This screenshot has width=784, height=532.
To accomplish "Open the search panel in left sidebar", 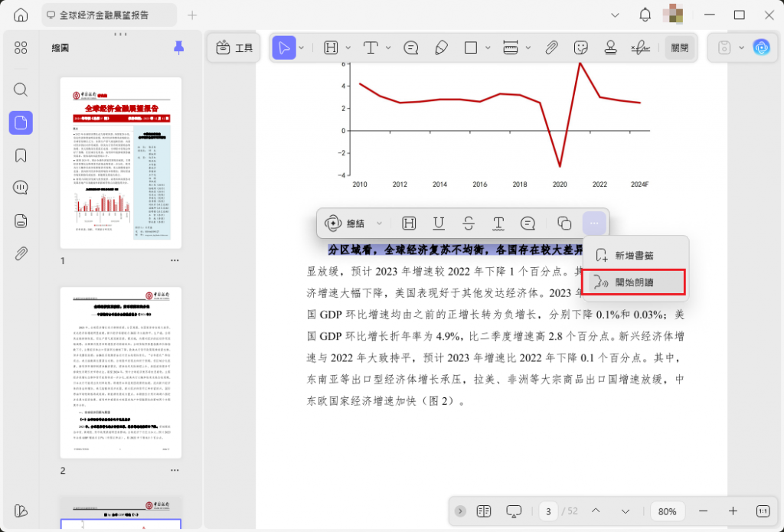I will pyautogui.click(x=20, y=90).
